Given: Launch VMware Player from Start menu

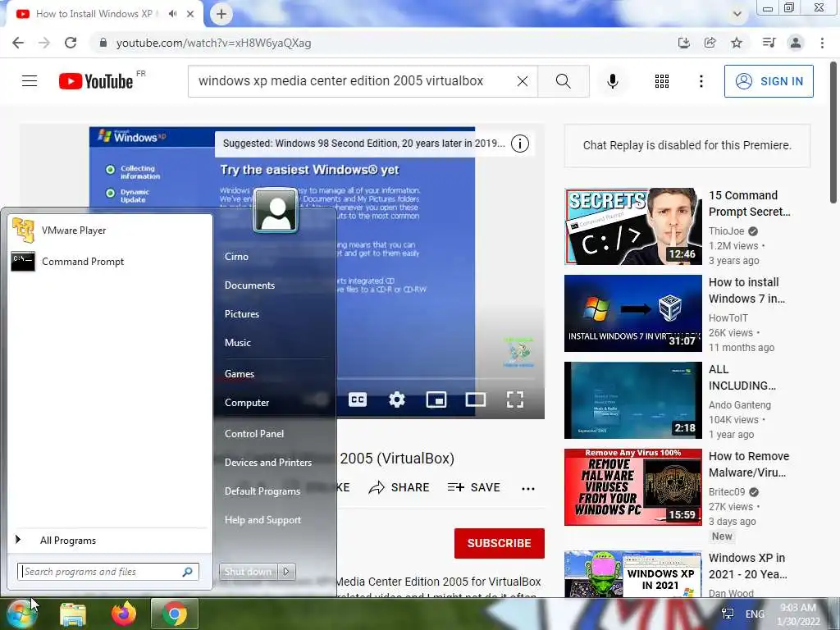Looking at the screenshot, I should pyautogui.click(x=109, y=231).
